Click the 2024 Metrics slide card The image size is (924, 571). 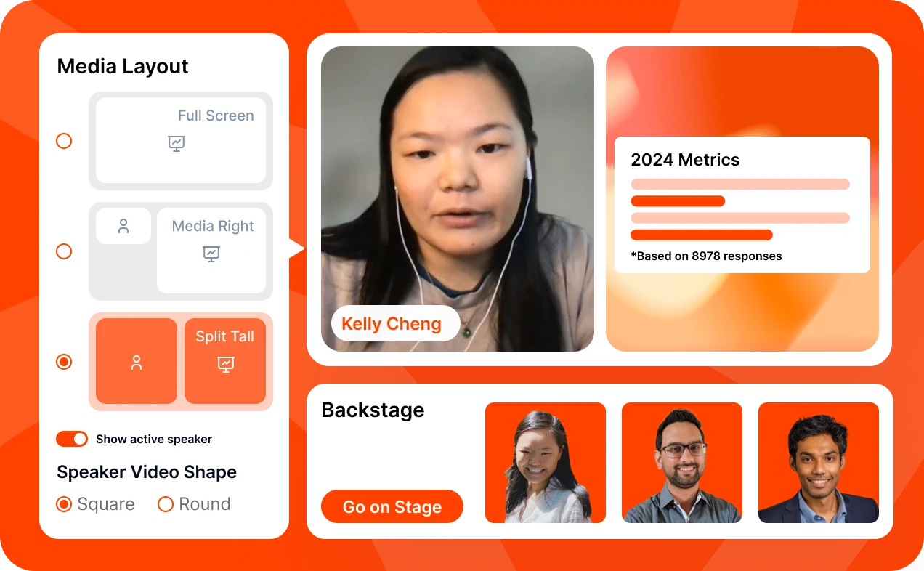[x=742, y=205]
